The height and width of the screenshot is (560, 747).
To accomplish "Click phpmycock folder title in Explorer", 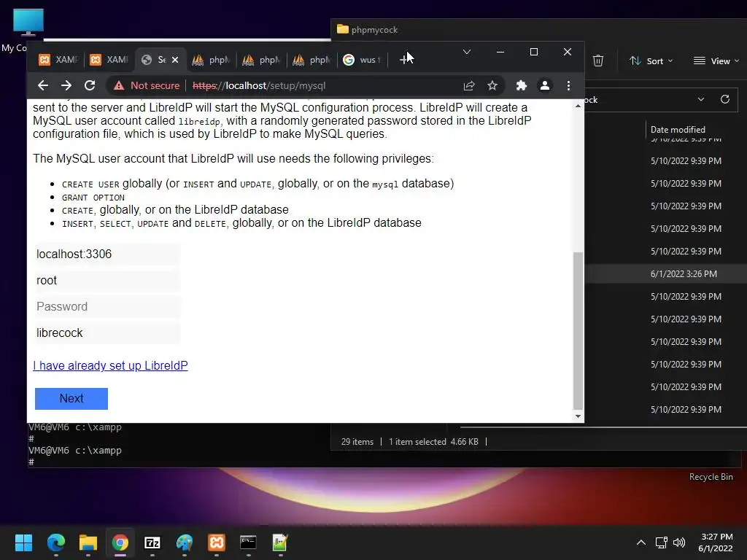I will click(374, 29).
